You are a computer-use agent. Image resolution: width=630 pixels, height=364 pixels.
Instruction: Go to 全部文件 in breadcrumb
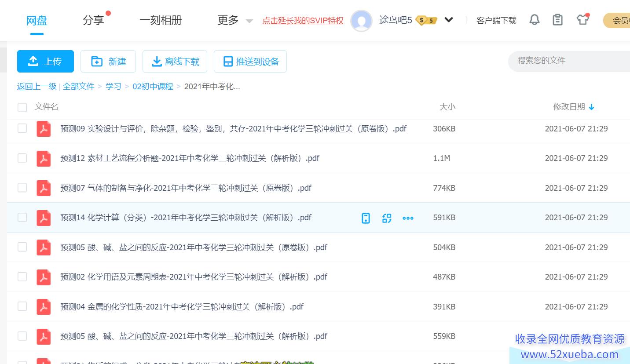79,86
